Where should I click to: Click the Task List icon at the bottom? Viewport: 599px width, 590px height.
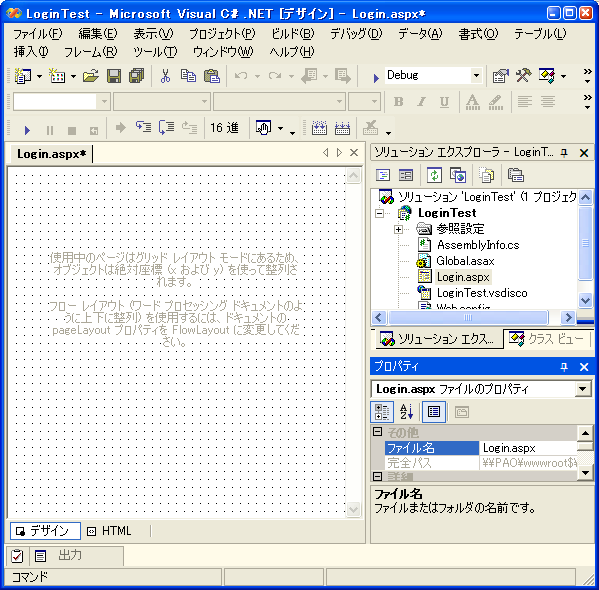17,556
